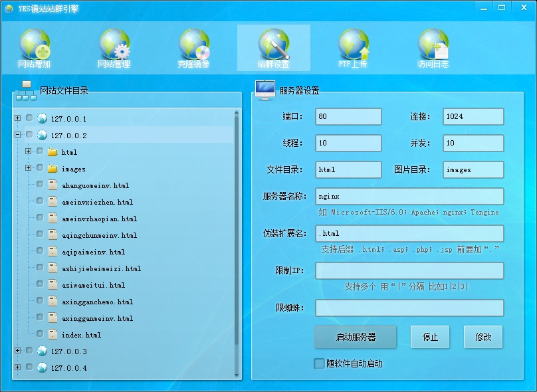Click the 伪装扩展名 input field
This screenshot has width=537, height=392.
coord(409,233)
